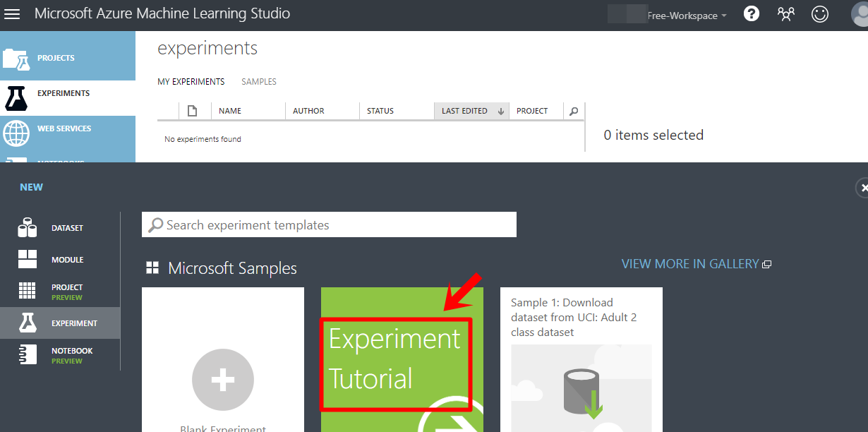Click the Dataset cylinders icon
The image size is (868, 432).
[28, 227]
